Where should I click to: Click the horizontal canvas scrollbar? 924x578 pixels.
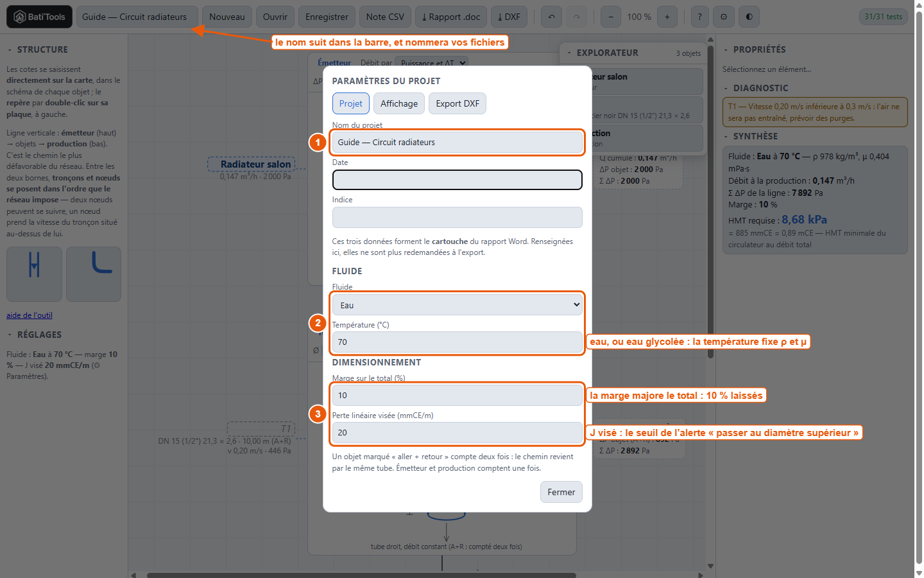click(361, 575)
